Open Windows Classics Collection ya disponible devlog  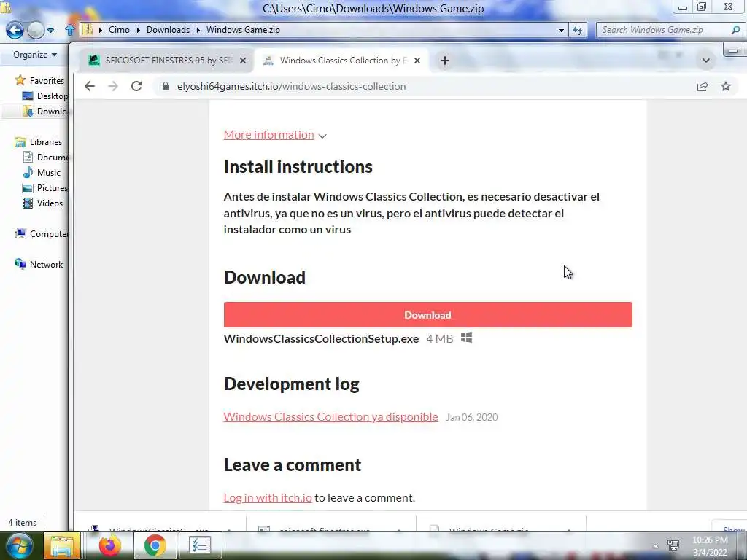(330, 416)
